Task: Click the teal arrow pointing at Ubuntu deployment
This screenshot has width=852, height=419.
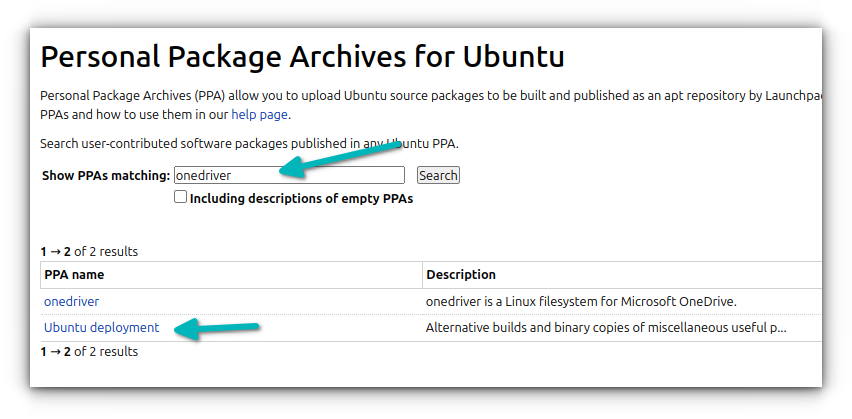Action: coord(218,328)
